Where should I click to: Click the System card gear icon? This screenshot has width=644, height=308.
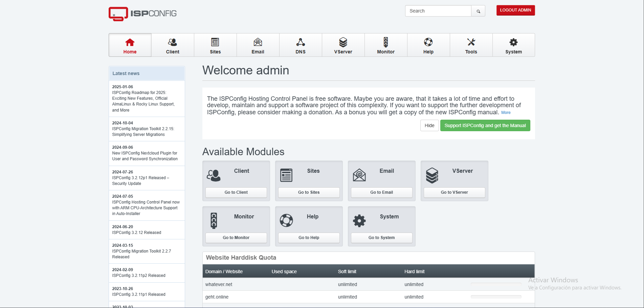[x=359, y=221]
